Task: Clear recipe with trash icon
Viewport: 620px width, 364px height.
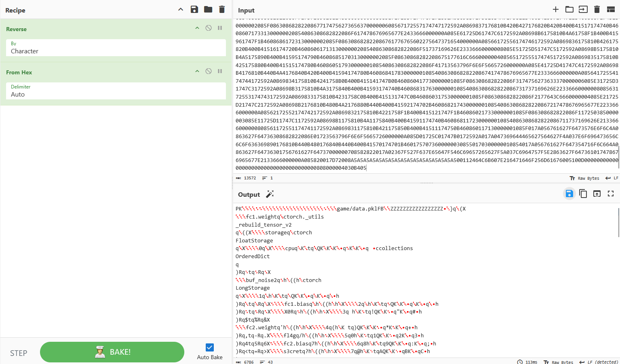Action: [222, 9]
